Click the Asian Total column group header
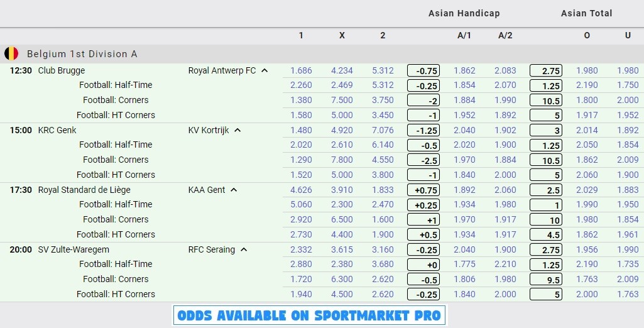 586,13
